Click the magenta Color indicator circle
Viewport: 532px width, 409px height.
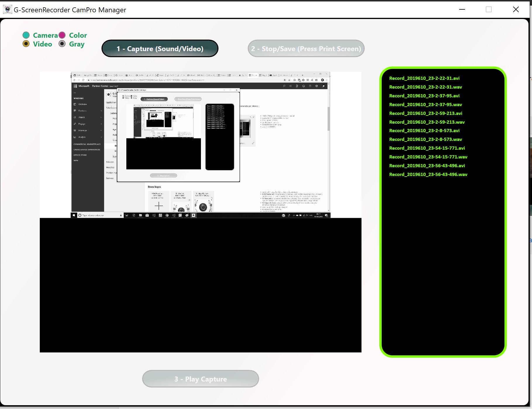[x=62, y=35]
